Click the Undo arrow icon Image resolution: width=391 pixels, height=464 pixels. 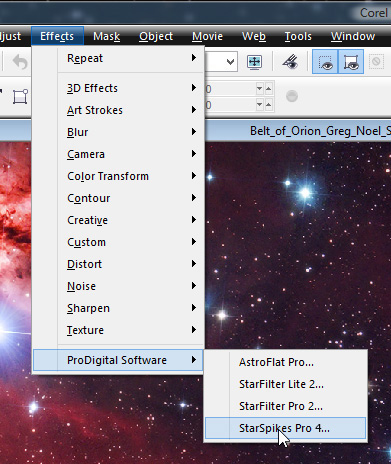pyautogui.click(x=20, y=62)
